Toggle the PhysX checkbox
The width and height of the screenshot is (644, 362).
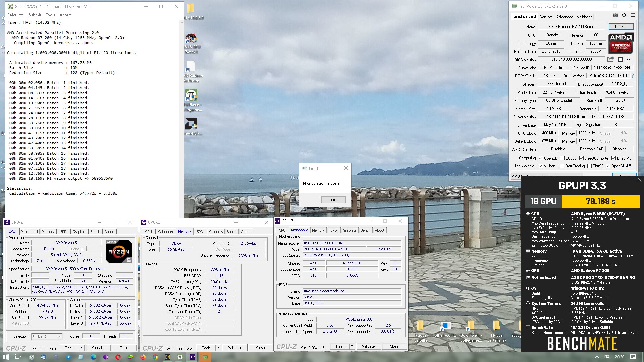589,166
